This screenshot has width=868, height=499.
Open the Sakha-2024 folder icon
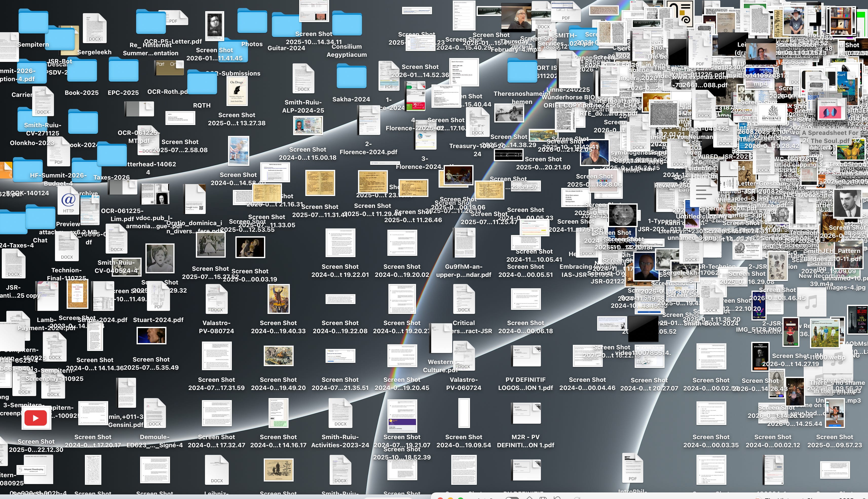[x=351, y=76]
